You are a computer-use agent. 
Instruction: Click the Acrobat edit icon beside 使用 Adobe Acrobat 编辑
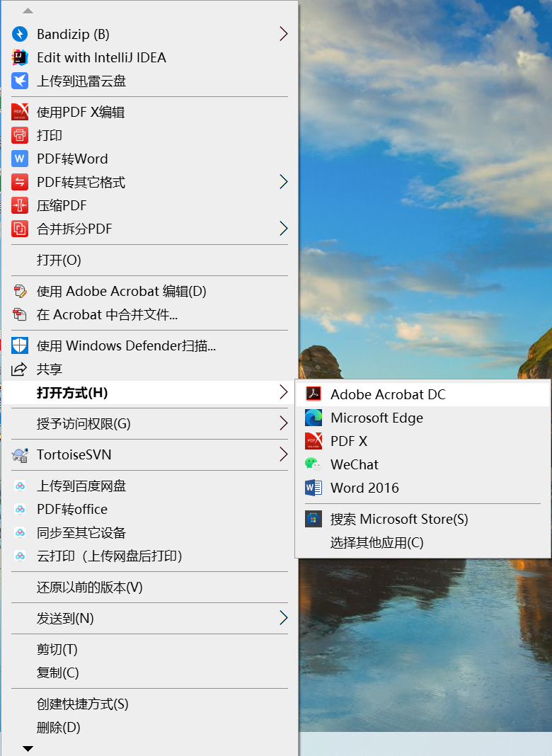pyautogui.click(x=20, y=291)
